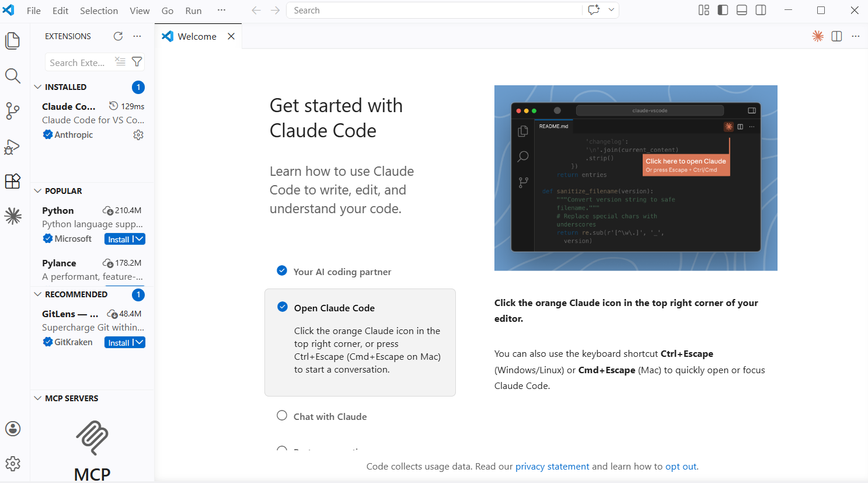Collapse the INSTALLED section

tap(37, 86)
